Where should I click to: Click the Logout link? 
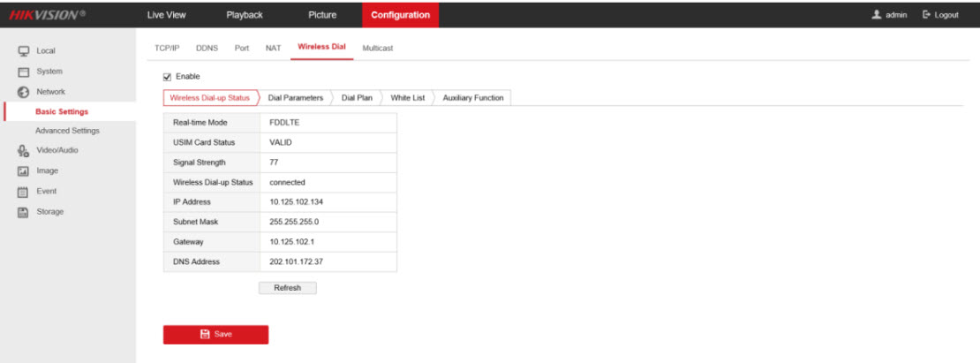(x=940, y=15)
